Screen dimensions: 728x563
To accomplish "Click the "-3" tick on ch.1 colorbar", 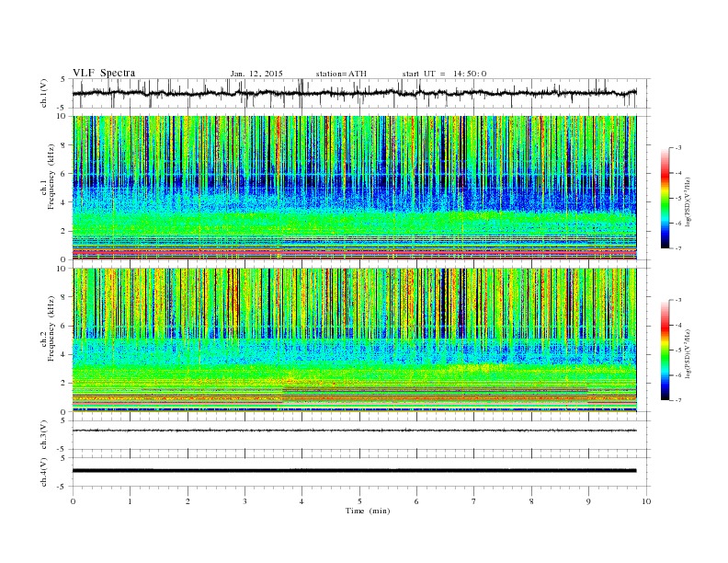I will tap(678, 148).
